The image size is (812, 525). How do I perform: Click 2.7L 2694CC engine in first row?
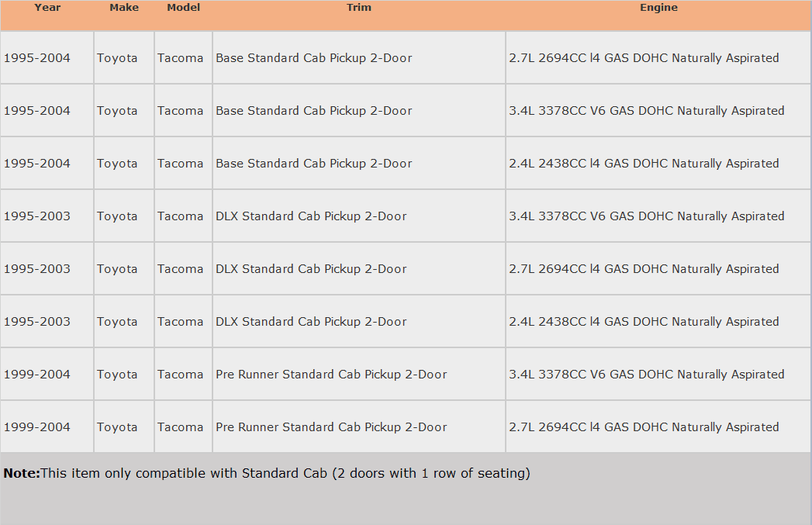(x=644, y=58)
